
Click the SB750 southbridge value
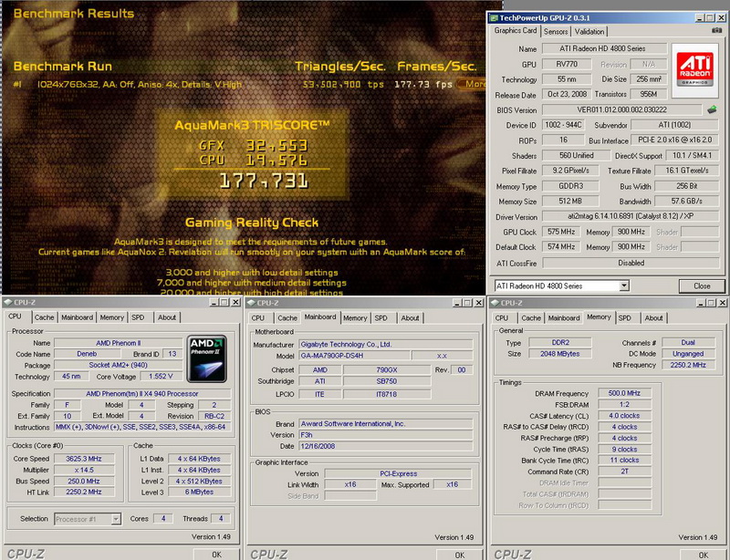(x=387, y=381)
